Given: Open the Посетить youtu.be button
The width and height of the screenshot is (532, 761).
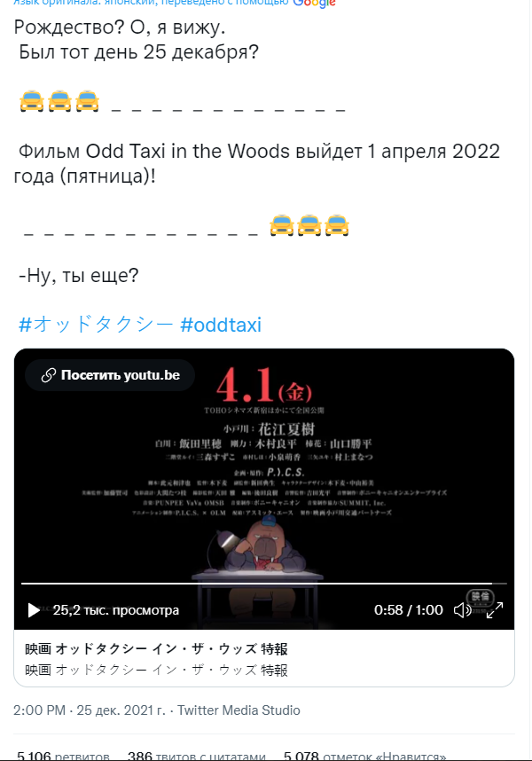Looking at the screenshot, I should pyautogui.click(x=110, y=375).
